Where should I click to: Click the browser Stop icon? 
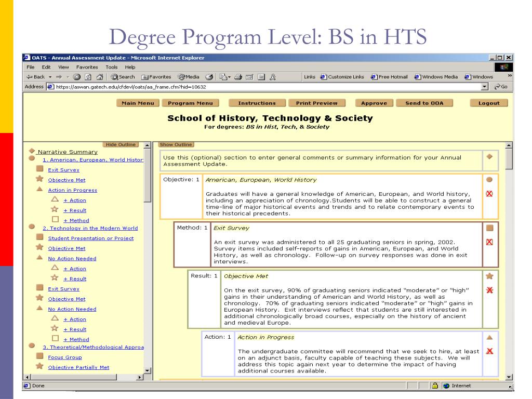(x=77, y=77)
